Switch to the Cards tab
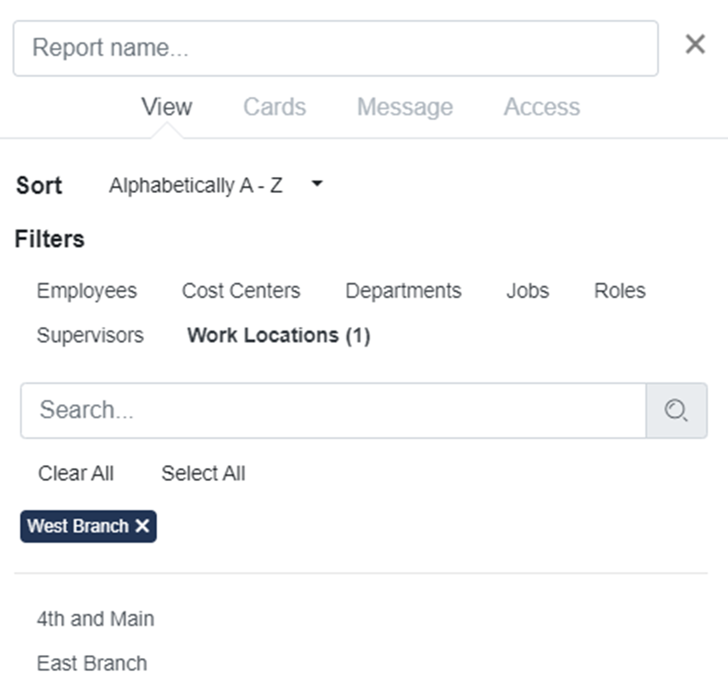 click(x=274, y=107)
